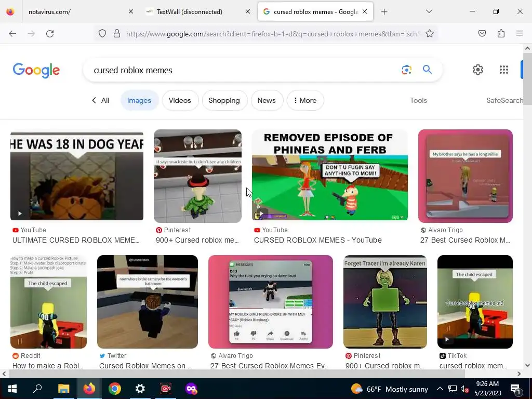Go back to All results
Viewport: 532px width, 399px height.
click(101, 100)
